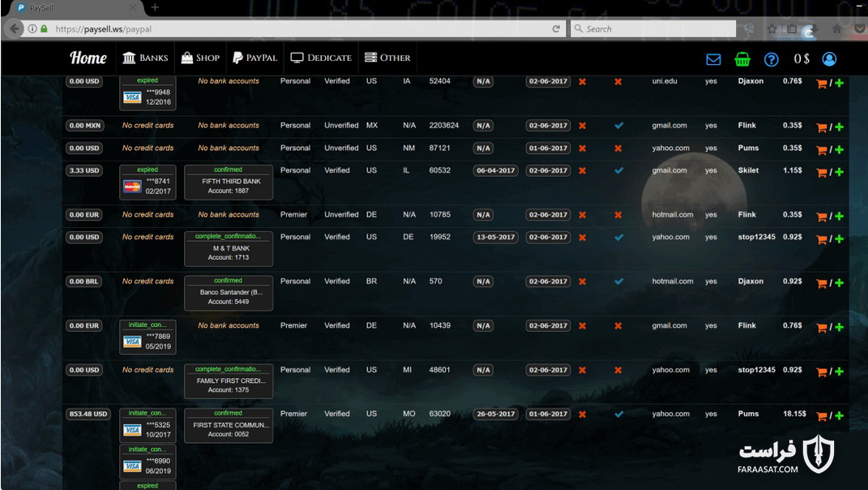
Task: Click cart icon in zip 19952 row
Action: (x=822, y=239)
